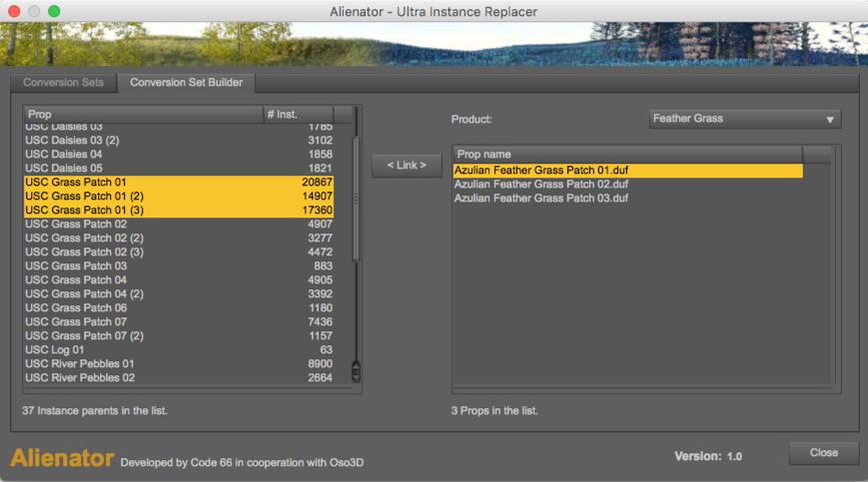This screenshot has height=482, width=868.
Task: Select Azulian Feather Grass Patch 03.duf
Action: (627, 198)
